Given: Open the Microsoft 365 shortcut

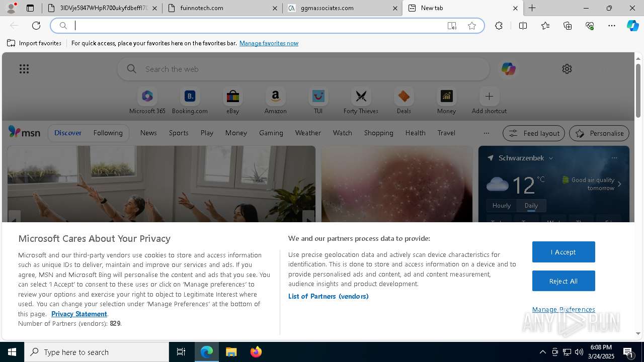Looking at the screenshot, I should tap(147, 101).
